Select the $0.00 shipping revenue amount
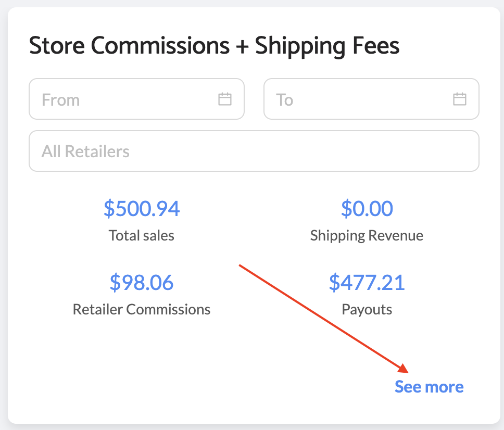The height and width of the screenshot is (430, 504). click(367, 208)
